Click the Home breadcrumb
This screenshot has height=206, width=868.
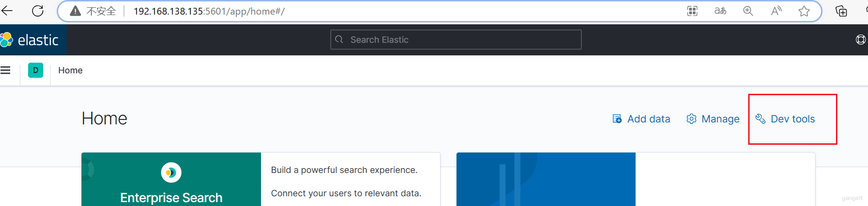pyautogui.click(x=70, y=70)
